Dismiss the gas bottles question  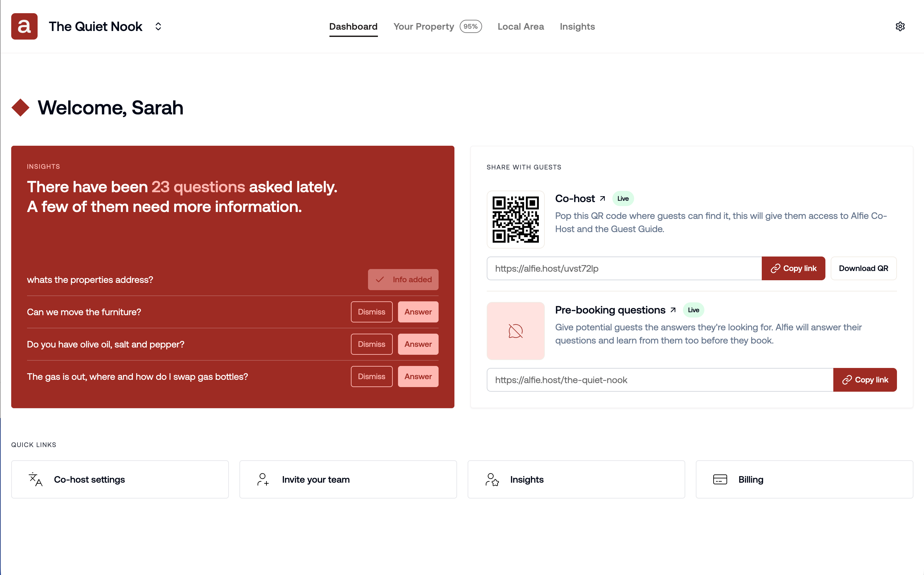pyautogui.click(x=371, y=377)
